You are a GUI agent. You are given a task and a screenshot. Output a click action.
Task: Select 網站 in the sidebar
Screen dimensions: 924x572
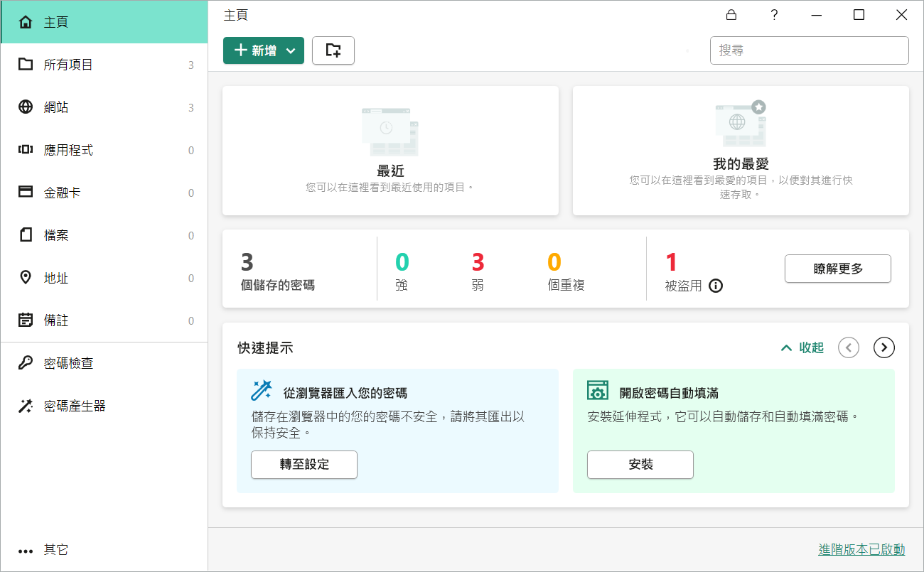[56, 108]
